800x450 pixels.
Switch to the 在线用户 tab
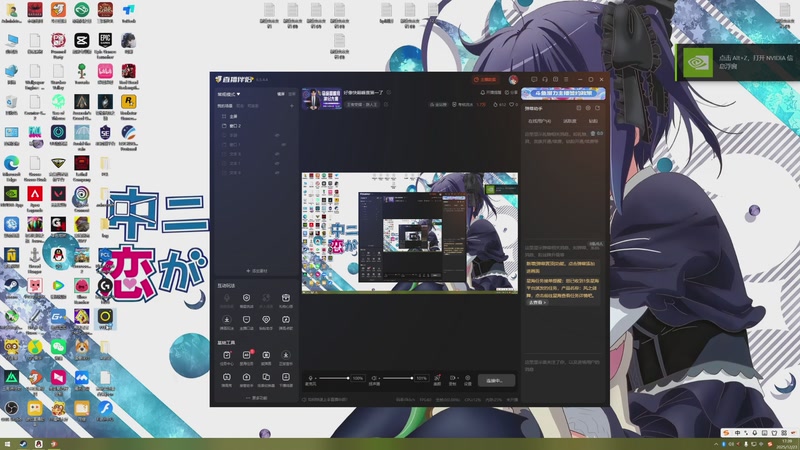(539, 121)
